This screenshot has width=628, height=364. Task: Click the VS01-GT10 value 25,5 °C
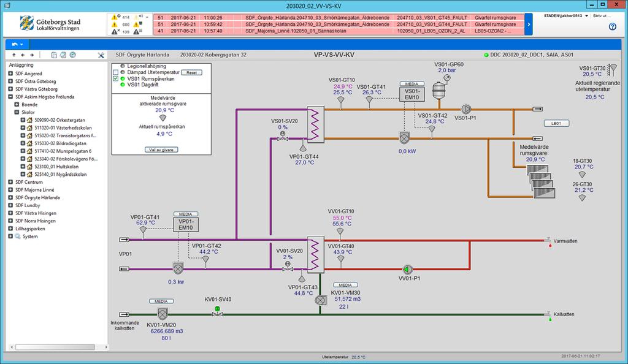point(343,93)
